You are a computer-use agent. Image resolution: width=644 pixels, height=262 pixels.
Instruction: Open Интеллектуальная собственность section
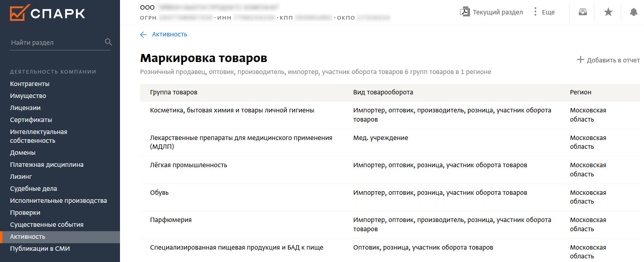click(x=38, y=136)
